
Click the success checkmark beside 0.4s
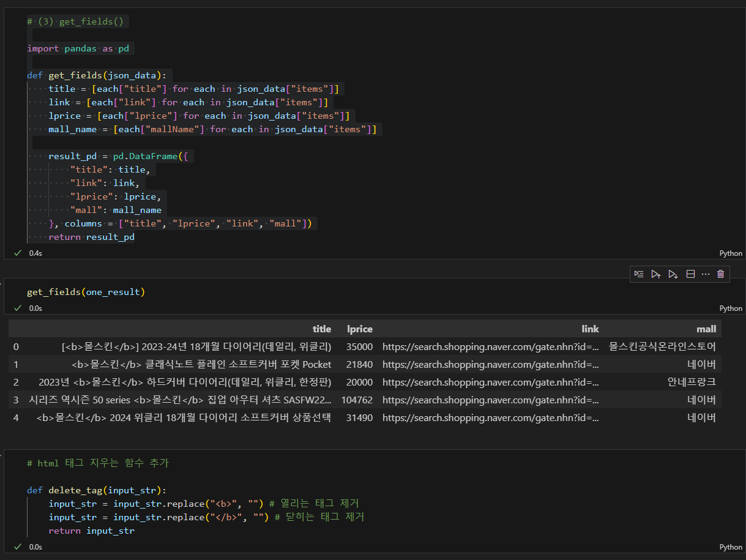coord(18,253)
